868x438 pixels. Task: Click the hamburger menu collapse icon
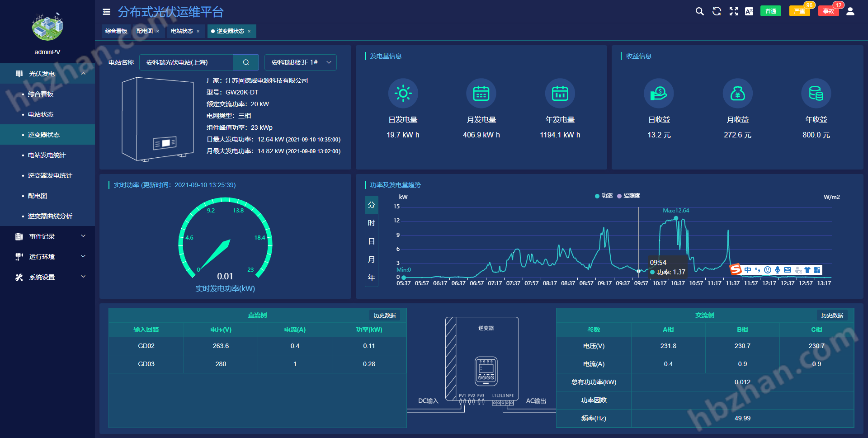pyautogui.click(x=107, y=12)
